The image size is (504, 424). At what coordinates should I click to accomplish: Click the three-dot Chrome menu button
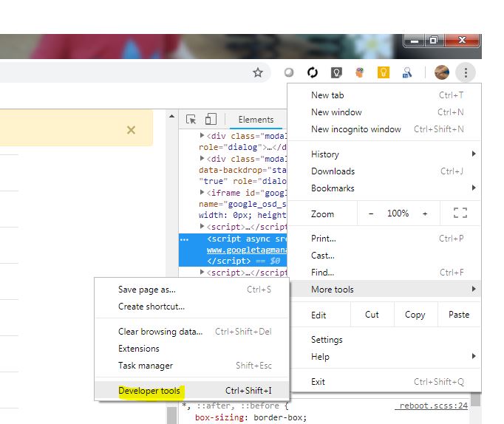pos(466,72)
